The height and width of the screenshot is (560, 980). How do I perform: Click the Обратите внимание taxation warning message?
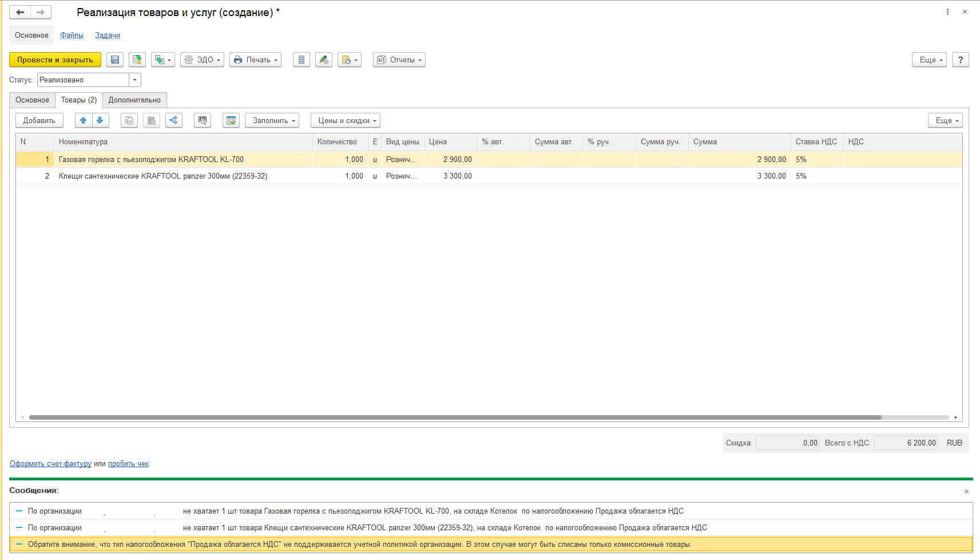pyautogui.click(x=491, y=545)
